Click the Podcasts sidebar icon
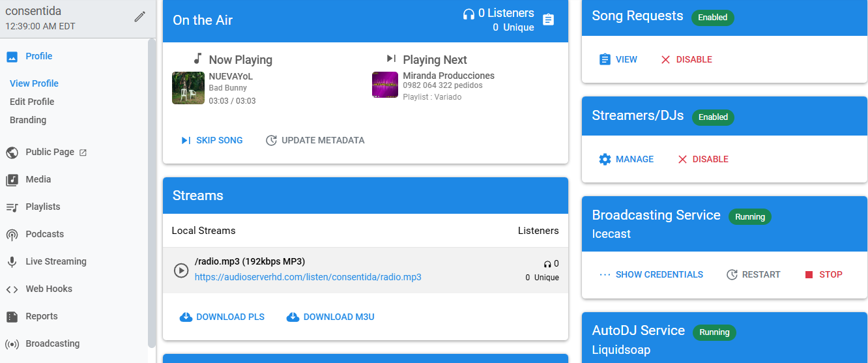Viewport: 868px width, 363px height. point(12,235)
